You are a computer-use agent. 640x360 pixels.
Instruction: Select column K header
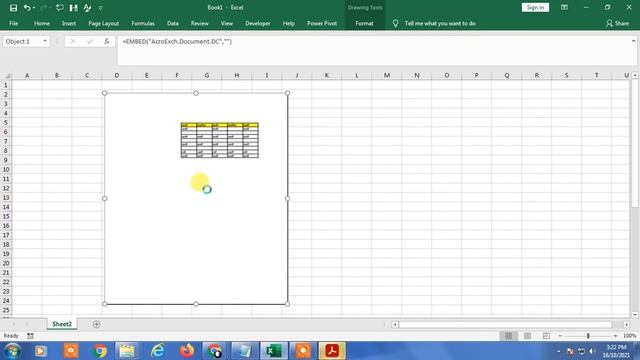[x=327, y=76]
